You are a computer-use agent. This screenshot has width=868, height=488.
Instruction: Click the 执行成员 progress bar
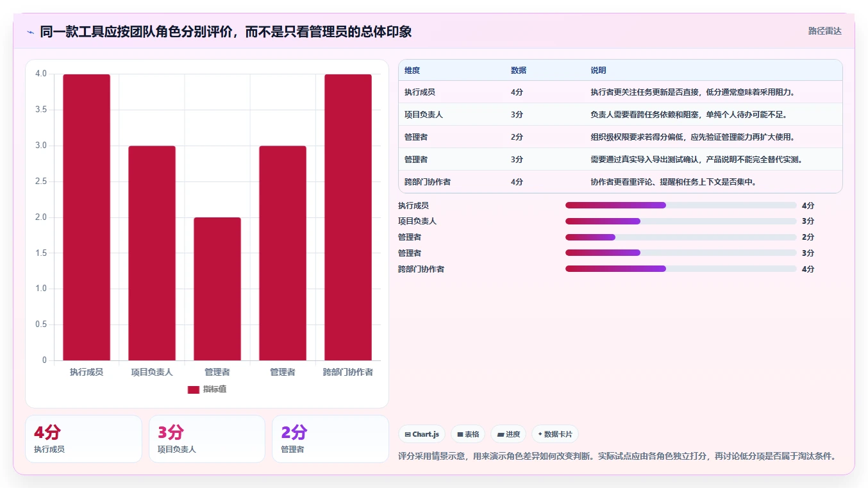(x=681, y=205)
